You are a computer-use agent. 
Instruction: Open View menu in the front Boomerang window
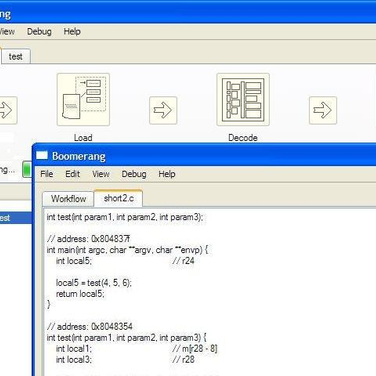(x=101, y=174)
